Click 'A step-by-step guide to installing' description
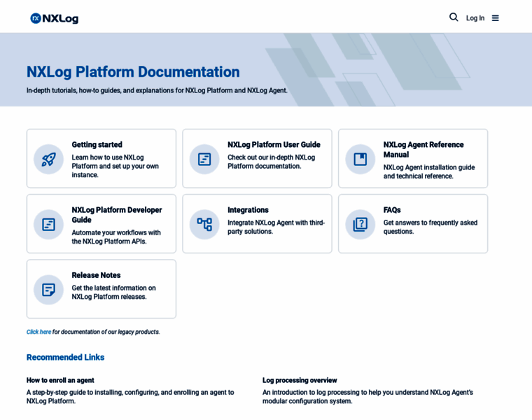The image size is (532, 420). click(x=130, y=397)
